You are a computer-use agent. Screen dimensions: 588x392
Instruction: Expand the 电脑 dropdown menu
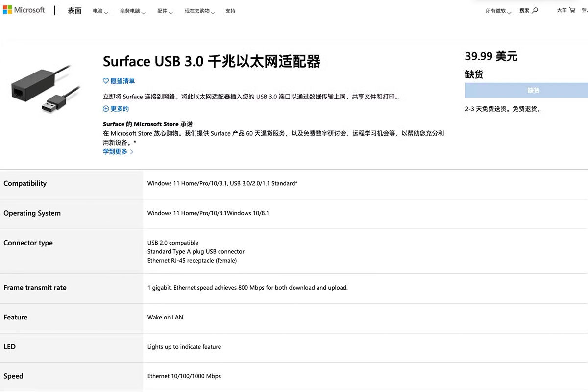(100, 11)
